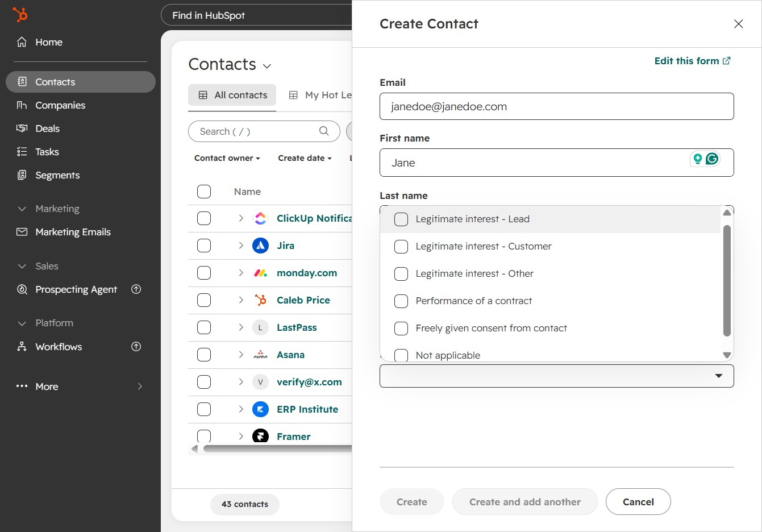Collapse the Sales sidebar section
Viewport: 762px width, 532px height.
(x=22, y=266)
